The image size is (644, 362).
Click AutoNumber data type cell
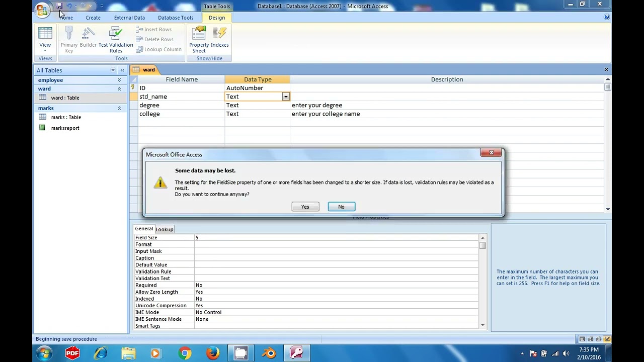pyautogui.click(x=257, y=88)
